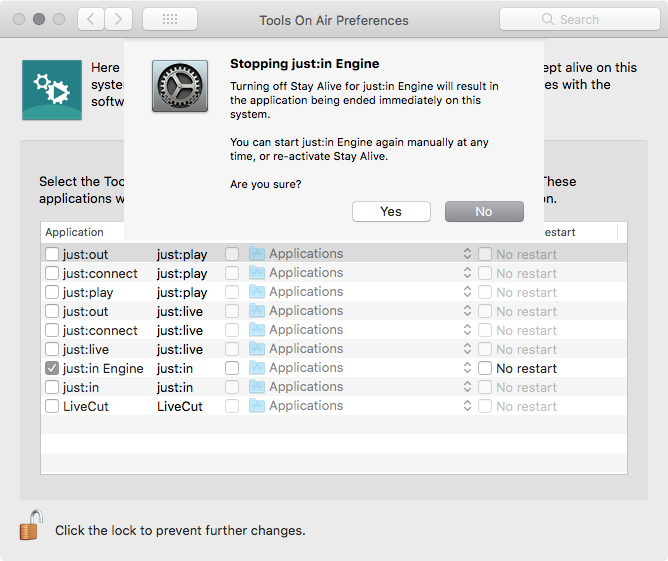Image resolution: width=668 pixels, height=561 pixels.
Task: Toggle No restart in the just:live application row
Action: click(485, 349)
